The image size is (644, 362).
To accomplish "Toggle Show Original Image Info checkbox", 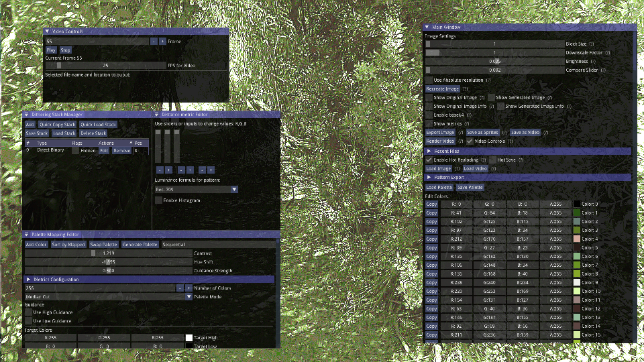I will click(429, 106).
